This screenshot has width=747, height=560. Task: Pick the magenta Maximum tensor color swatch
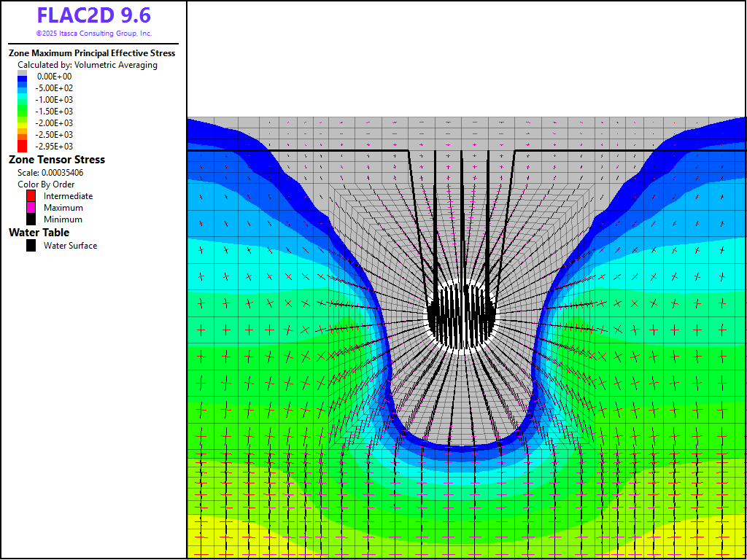(x=31, y=208)
